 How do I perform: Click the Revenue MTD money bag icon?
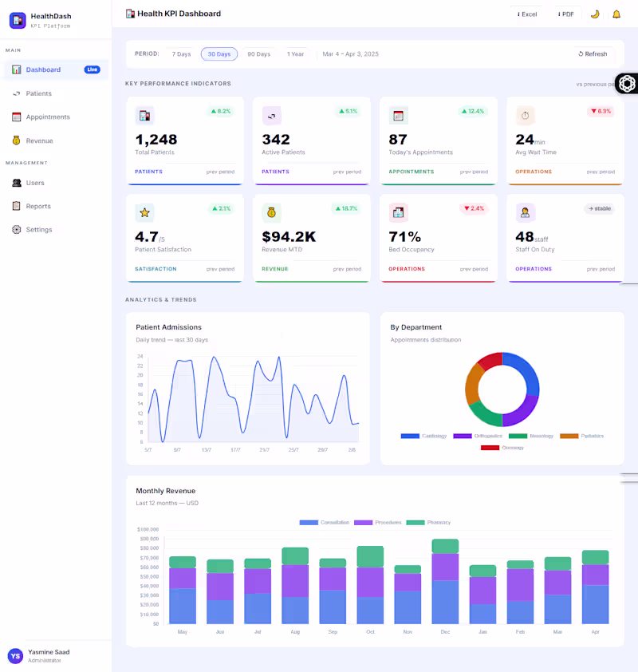coord(271,212)
